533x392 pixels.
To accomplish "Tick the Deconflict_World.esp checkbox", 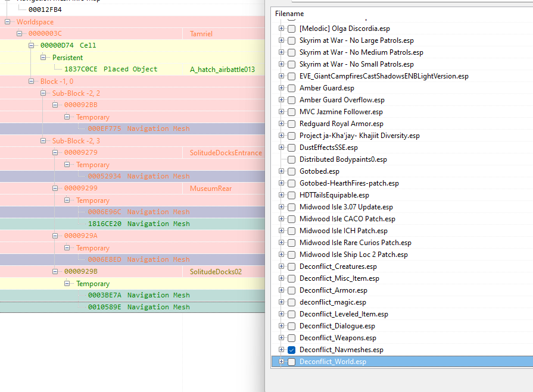I will (x=291, y=362).
